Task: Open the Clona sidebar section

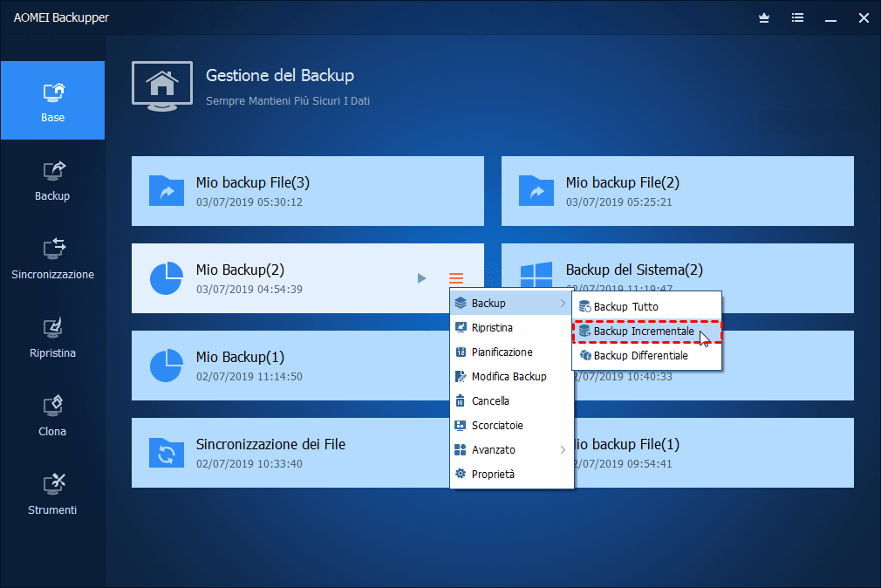Action: click(53, 416)
